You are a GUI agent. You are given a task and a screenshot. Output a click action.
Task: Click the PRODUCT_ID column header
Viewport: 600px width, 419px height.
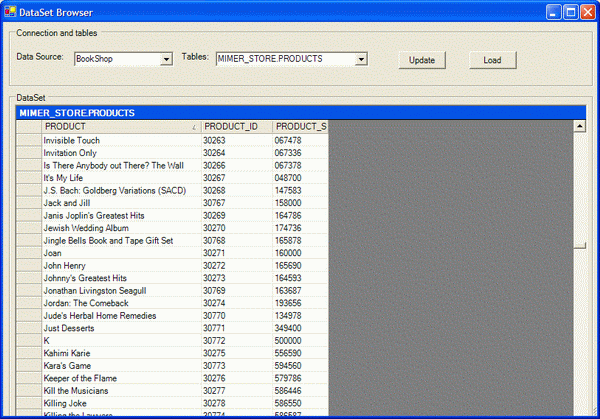pos(236,127)
